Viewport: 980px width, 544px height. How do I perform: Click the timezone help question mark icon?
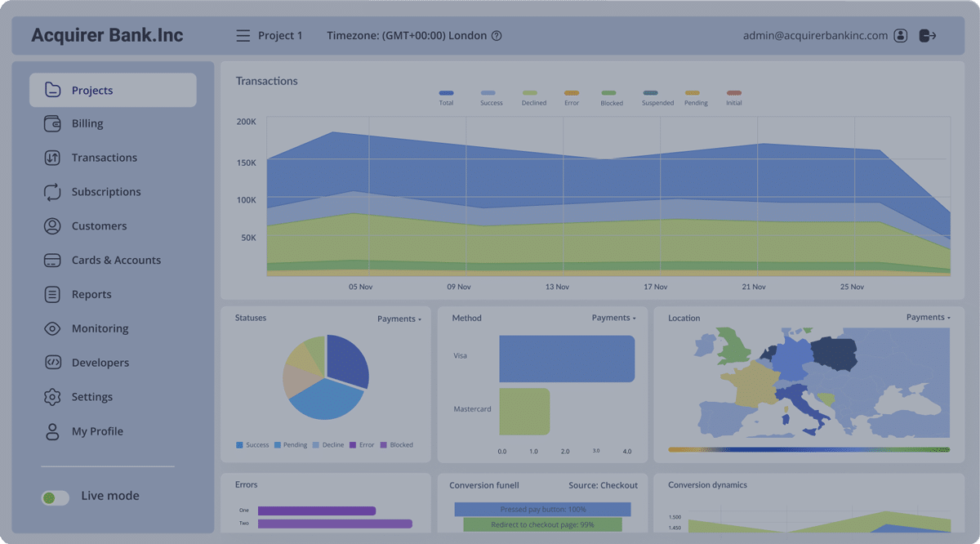point(497,36)
